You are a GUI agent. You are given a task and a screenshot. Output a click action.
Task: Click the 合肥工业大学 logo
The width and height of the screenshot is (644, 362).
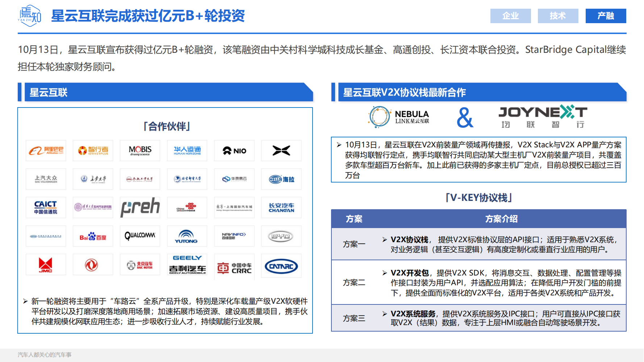pos(140,179)
